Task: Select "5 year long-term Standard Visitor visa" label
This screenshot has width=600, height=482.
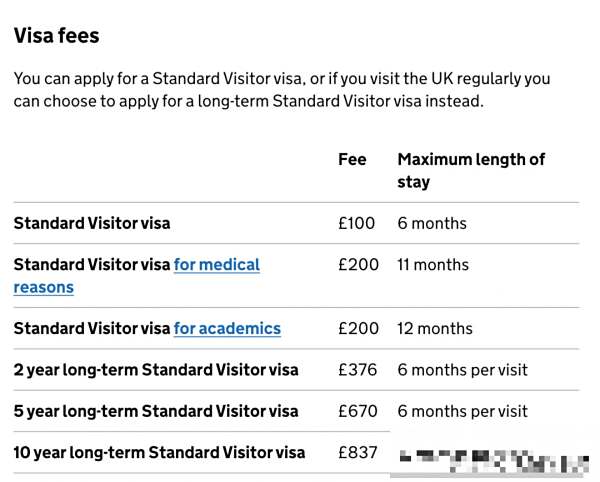Action: [x=156, y=411]
